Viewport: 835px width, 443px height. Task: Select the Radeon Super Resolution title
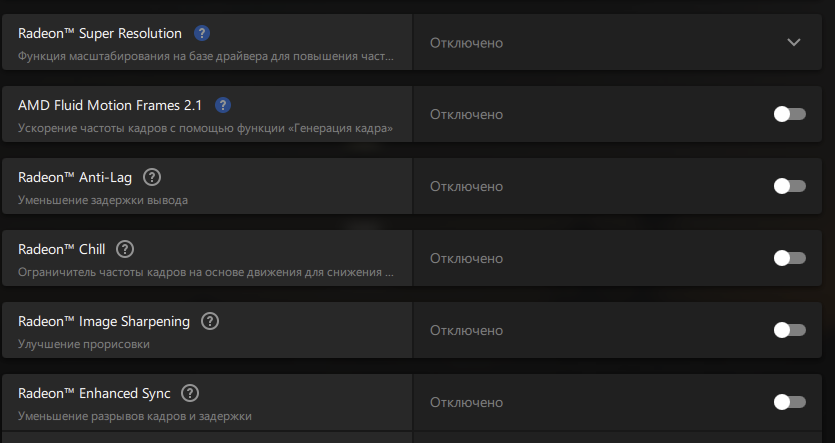click(100, 33)
